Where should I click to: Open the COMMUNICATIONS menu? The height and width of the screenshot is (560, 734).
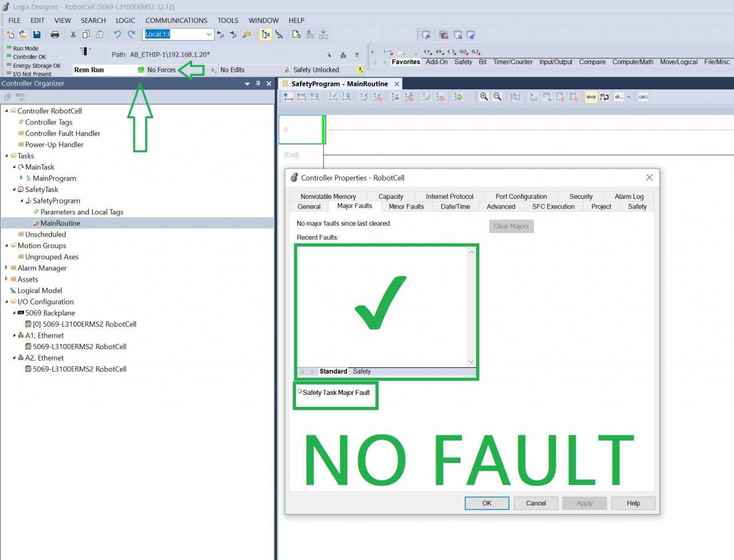click(176, 20)
